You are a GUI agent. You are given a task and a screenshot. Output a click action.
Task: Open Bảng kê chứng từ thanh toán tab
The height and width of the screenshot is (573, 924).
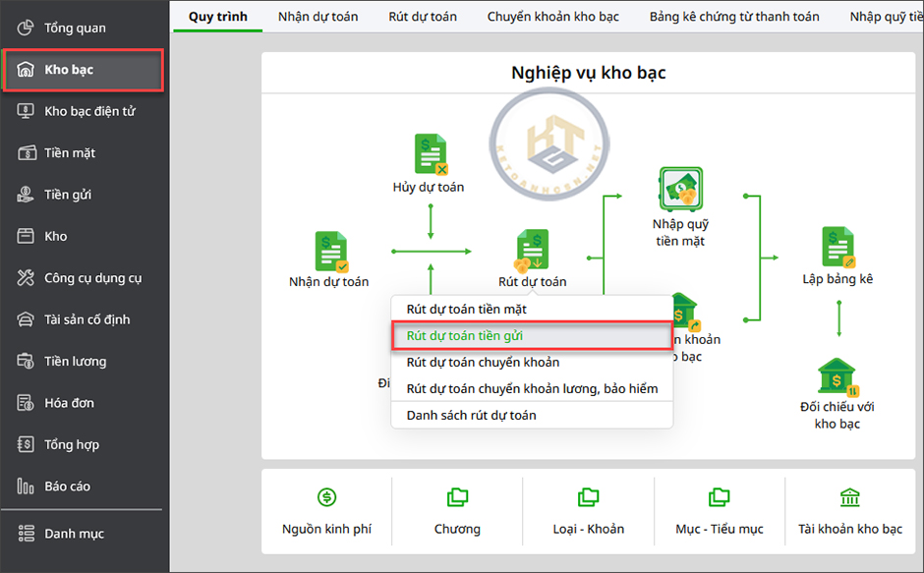pos(733,17)
